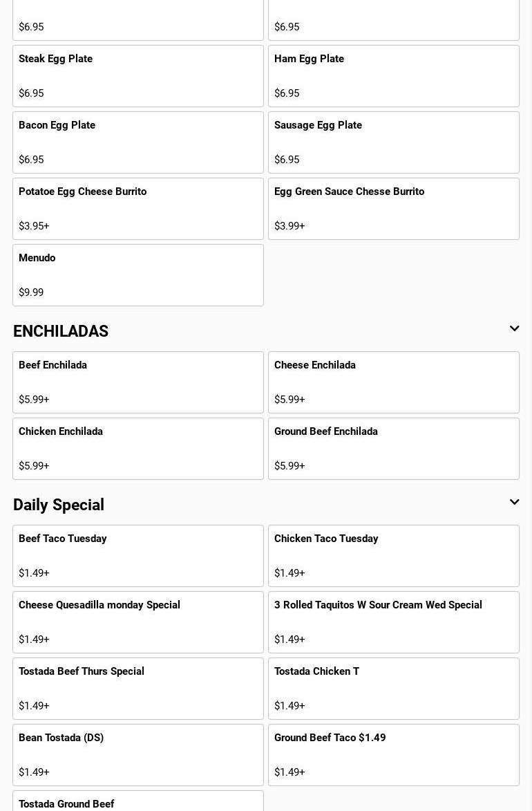Pick the Beef Taco Tuesday special
This screenshot has height=811, width=532.
click(x=138, y=556)
